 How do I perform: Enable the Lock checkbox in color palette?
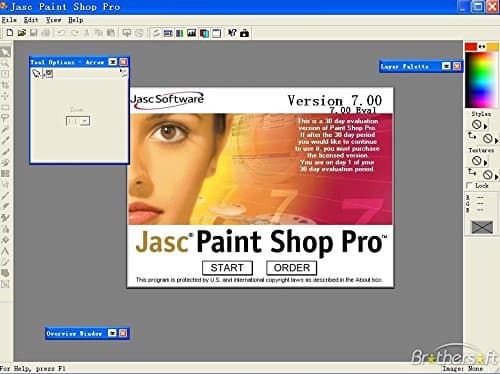pos(469,185)
